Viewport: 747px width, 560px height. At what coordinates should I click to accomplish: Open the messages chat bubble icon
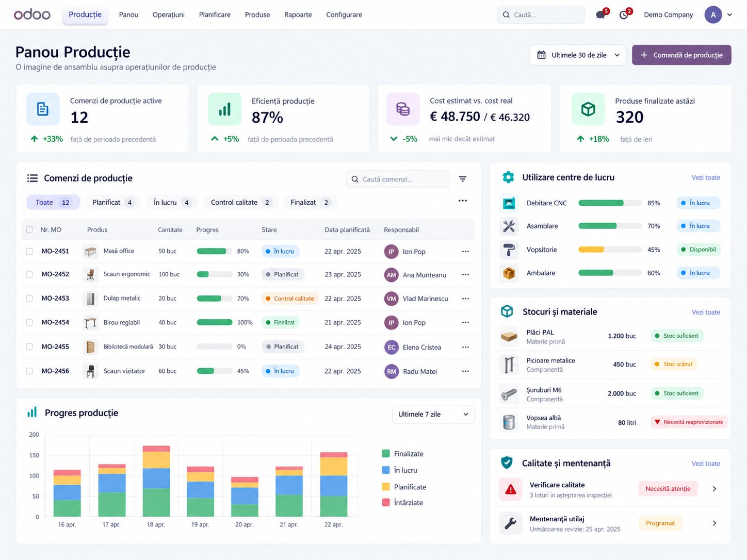pos(600,15)
